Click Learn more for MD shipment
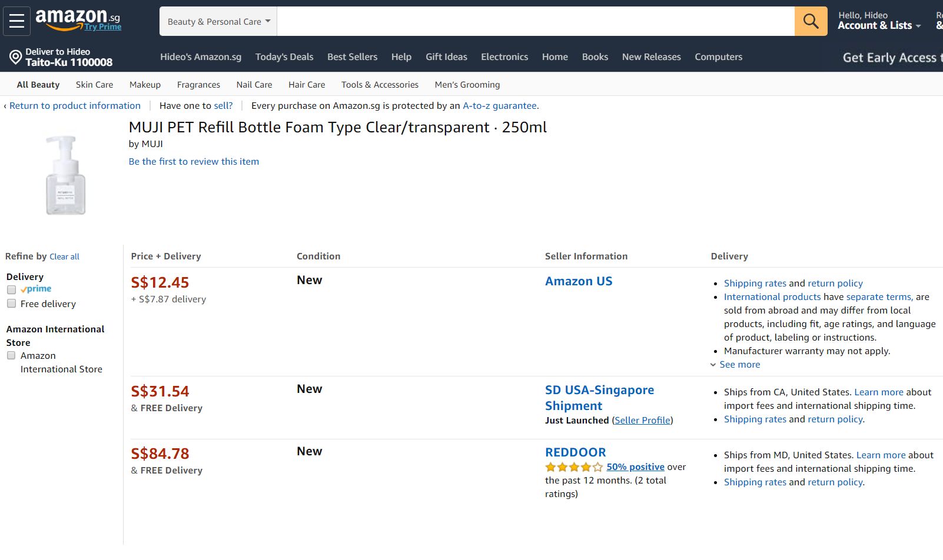Screen dimensions: 943x560 (x=881, y=455)
